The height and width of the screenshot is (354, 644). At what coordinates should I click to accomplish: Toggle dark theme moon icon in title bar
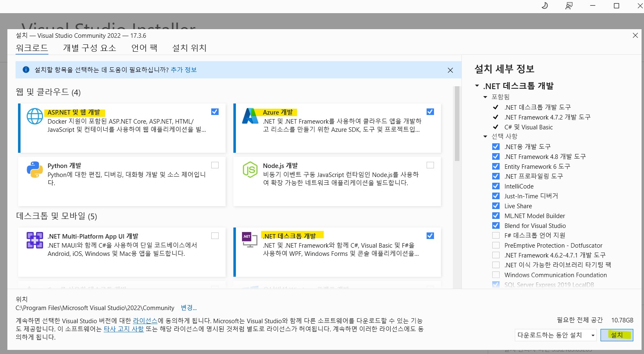coord(545,6)
